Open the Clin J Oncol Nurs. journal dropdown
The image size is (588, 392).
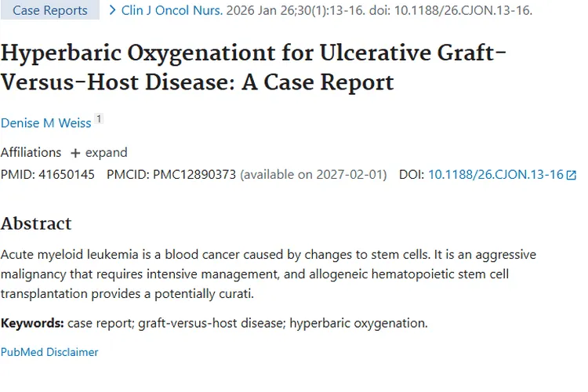pyautogui.click(x=172, y=10)
